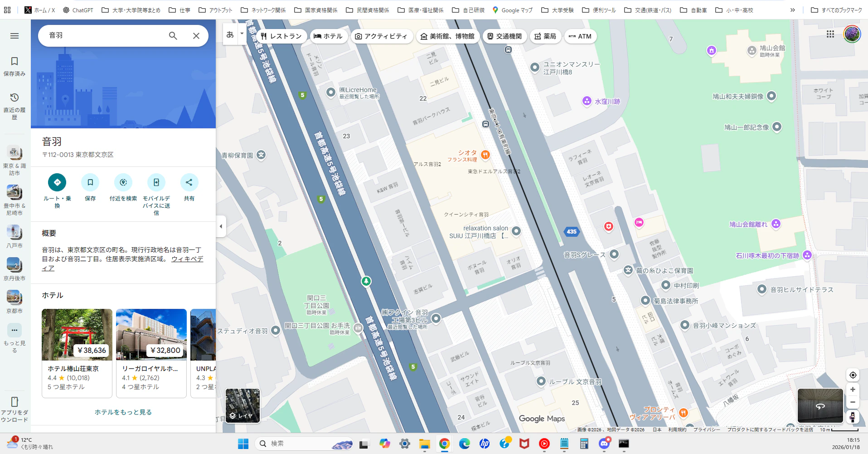The width and height of the screenshot is (868, 454).
Task: Open the weather widget 12°C
Action: (30, 443)
